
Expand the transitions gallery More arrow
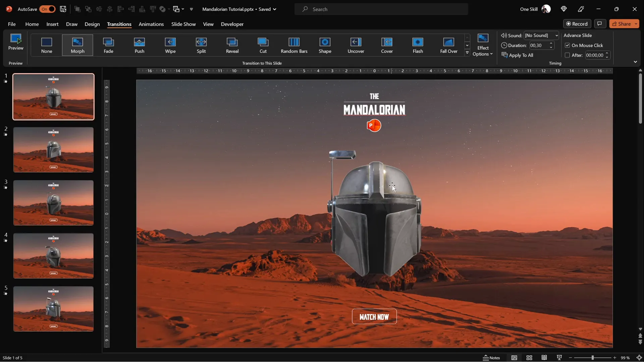[x=467, y=53]
